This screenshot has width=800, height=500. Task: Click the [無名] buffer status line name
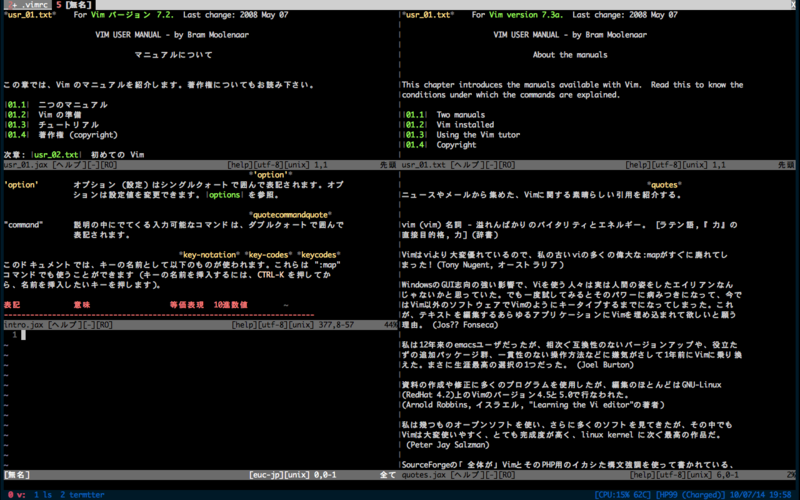point(17,474)
